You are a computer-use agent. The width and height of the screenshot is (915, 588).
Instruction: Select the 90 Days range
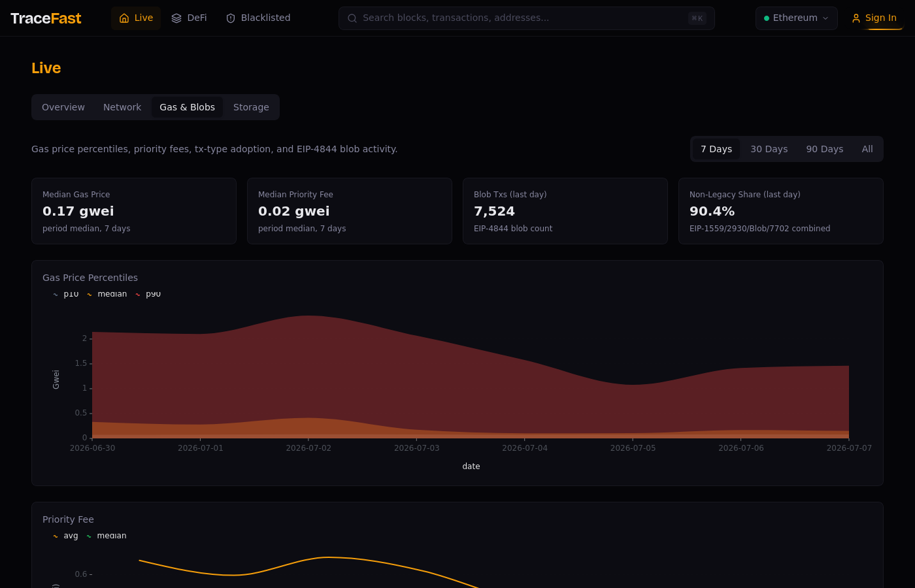coord(825,149)
